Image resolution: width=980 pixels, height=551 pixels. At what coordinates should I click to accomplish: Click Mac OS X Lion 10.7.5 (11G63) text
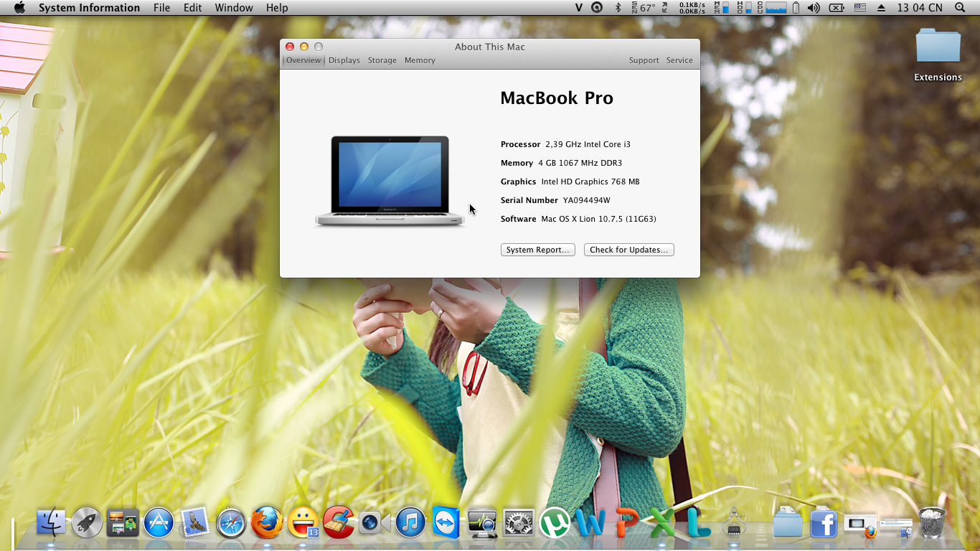598,219
